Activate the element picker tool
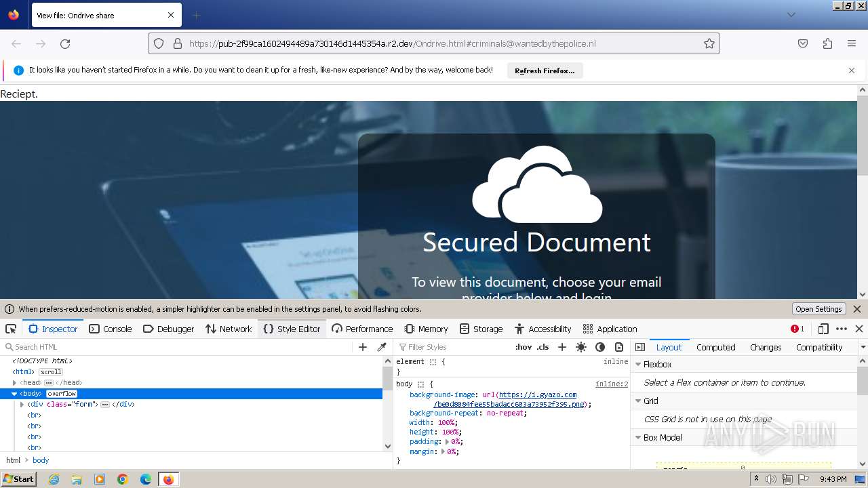The image size is (868, 488). [x=11, y=329]
